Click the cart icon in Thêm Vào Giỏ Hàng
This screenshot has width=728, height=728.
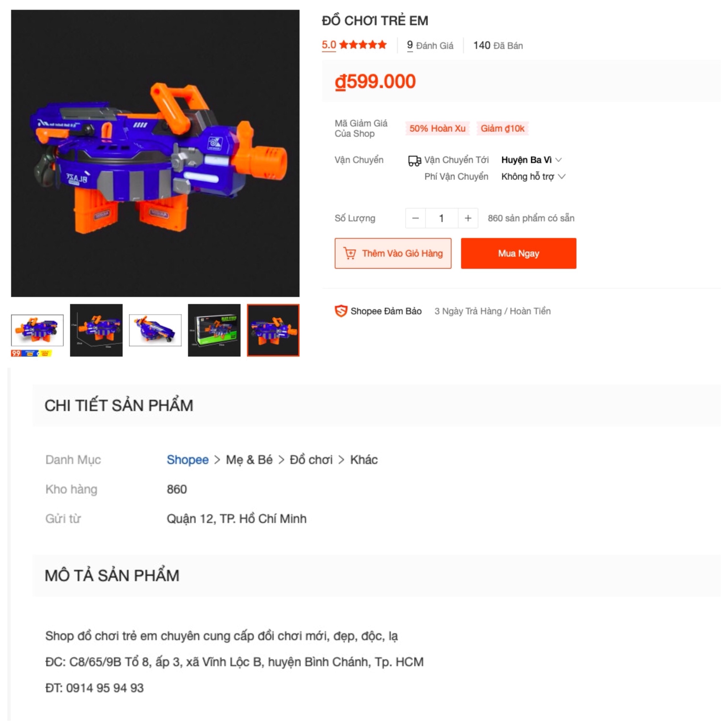[x=350, y=254]
